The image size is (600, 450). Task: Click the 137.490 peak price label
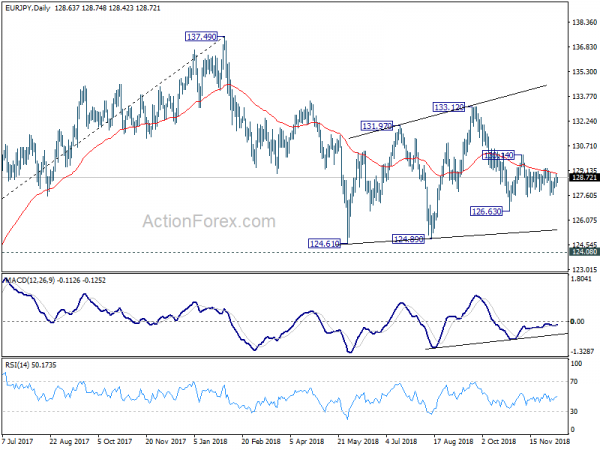[201, 37]
